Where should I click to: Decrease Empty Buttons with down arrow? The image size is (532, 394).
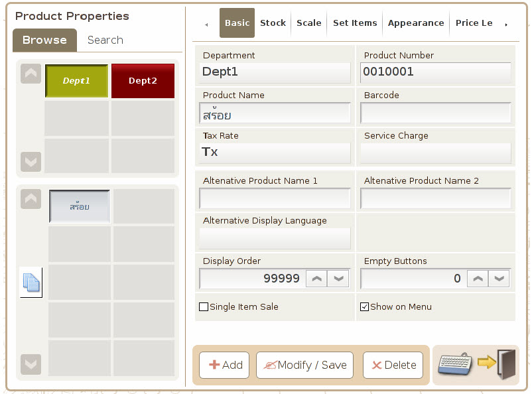pos(499,279)
